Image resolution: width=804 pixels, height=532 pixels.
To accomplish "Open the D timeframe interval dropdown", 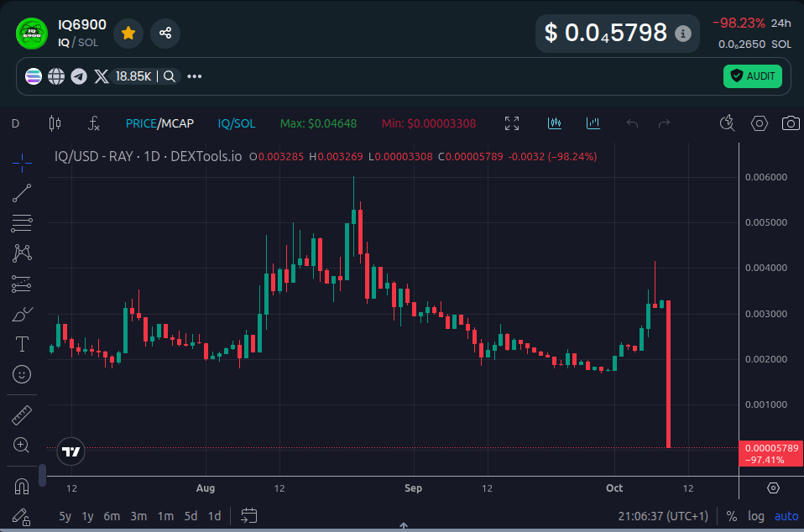I will (x=15, y=123).
